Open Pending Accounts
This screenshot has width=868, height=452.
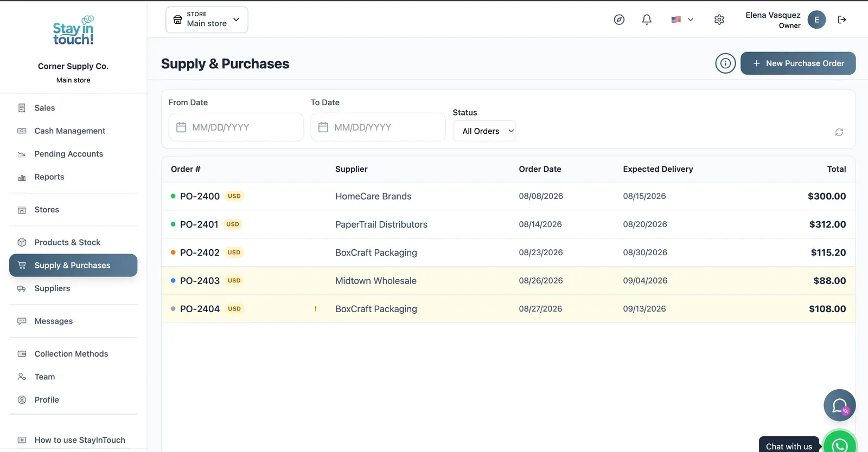click(73, 154)
